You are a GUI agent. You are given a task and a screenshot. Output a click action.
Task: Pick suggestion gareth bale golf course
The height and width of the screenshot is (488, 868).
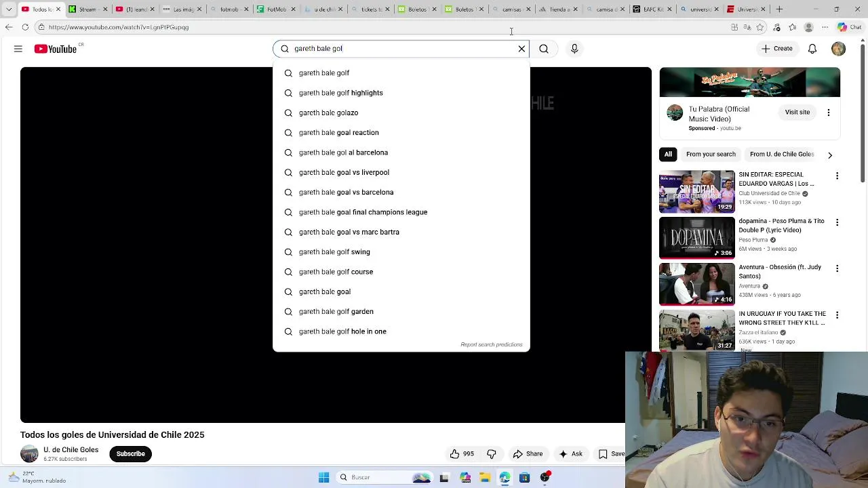(401, 272)
